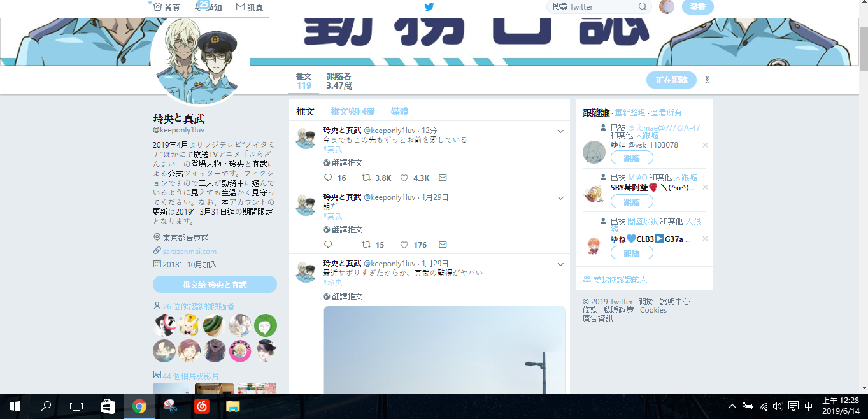Click the 正在跟隨 following button

[x=671, y=80]
